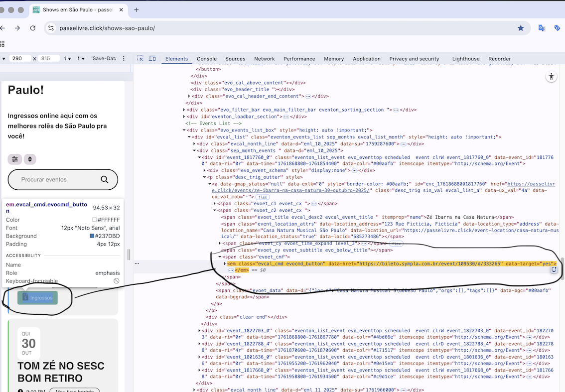Screen dimensions: 565x392
Task: Collapse the evo_events_list_box div node
Action: (x=184, y=130)
